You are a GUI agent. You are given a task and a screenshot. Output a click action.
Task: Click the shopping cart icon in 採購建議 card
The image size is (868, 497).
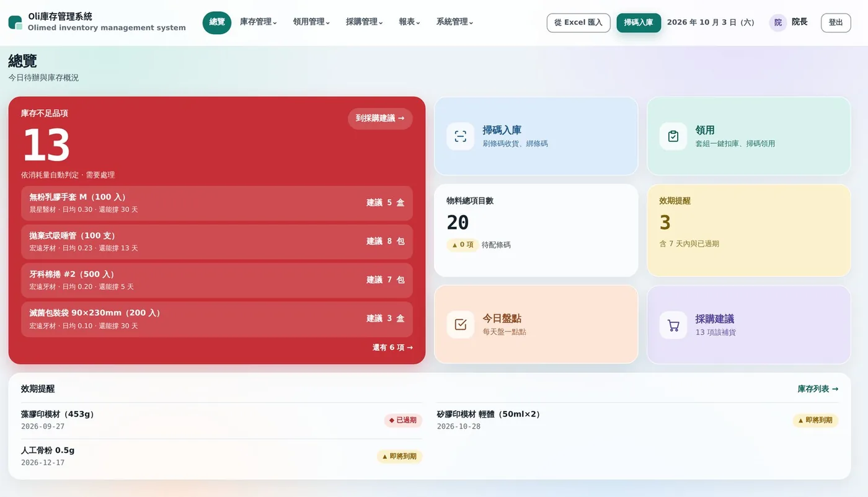(x=673, y=325)
